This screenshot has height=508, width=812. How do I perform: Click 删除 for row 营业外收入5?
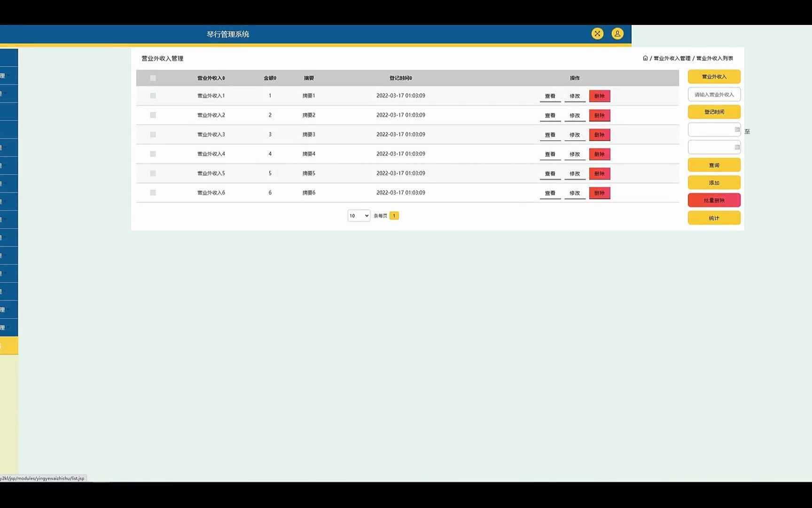600,174
